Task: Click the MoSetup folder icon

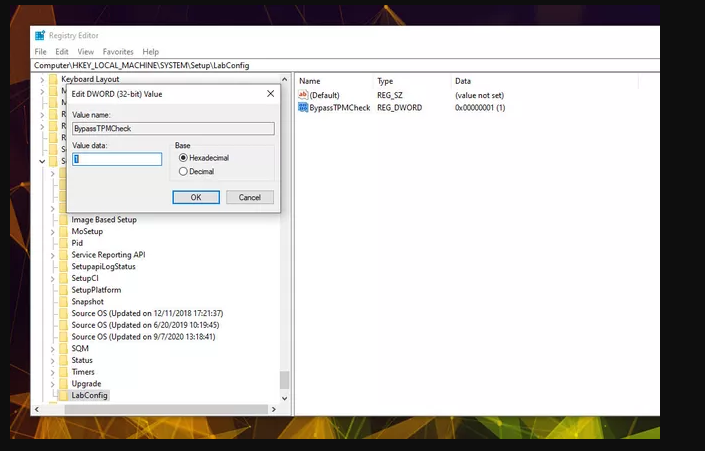Action: [x=64, y=232]
